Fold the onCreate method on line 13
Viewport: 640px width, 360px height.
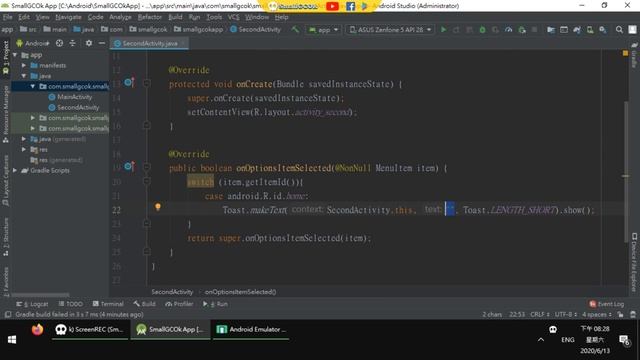pyautogui.click(x=147, y=83)
